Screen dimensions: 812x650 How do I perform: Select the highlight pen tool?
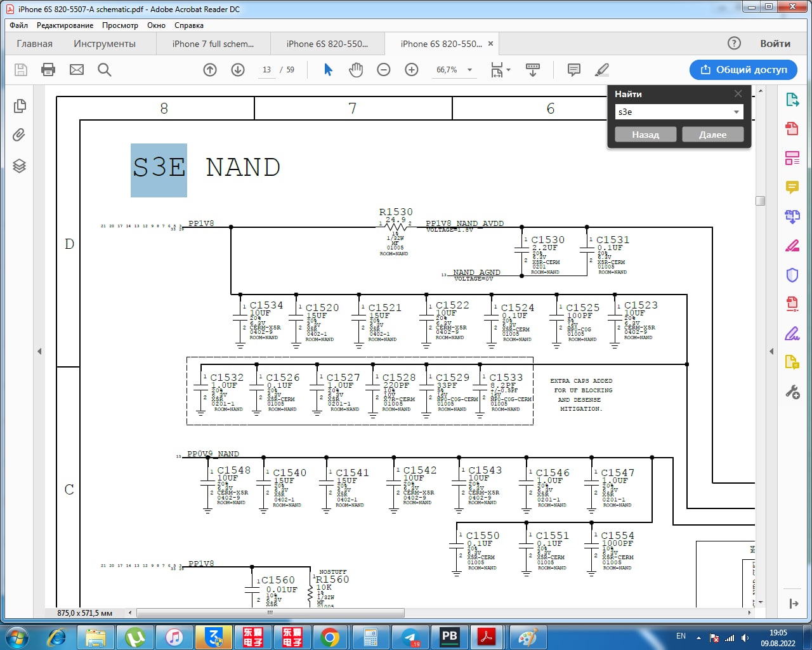pos(602,70)
